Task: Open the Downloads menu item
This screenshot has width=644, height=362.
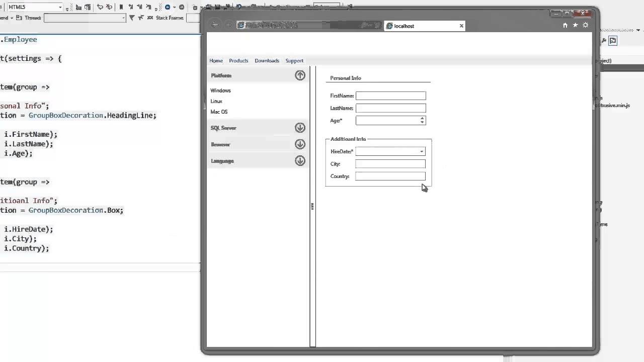Action: click(x=267, y=61)
